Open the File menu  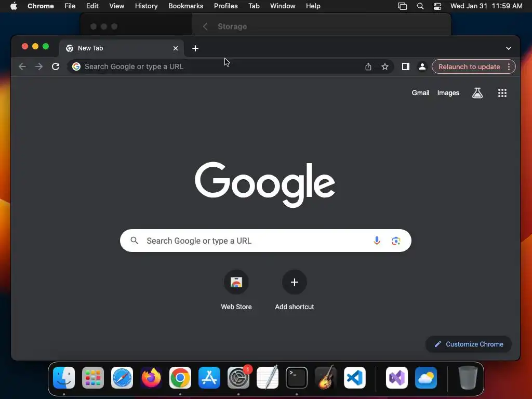pyautogui.click(x=70, y=6)
